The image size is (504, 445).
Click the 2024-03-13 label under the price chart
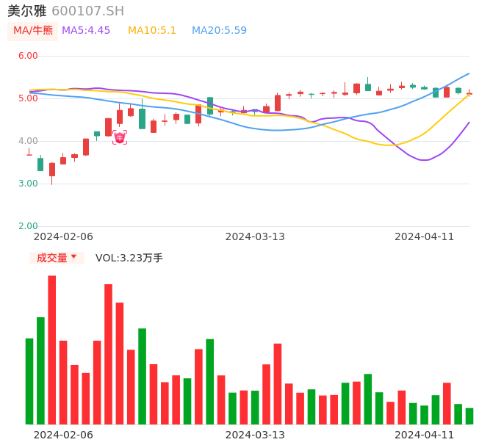pos(255,236)
